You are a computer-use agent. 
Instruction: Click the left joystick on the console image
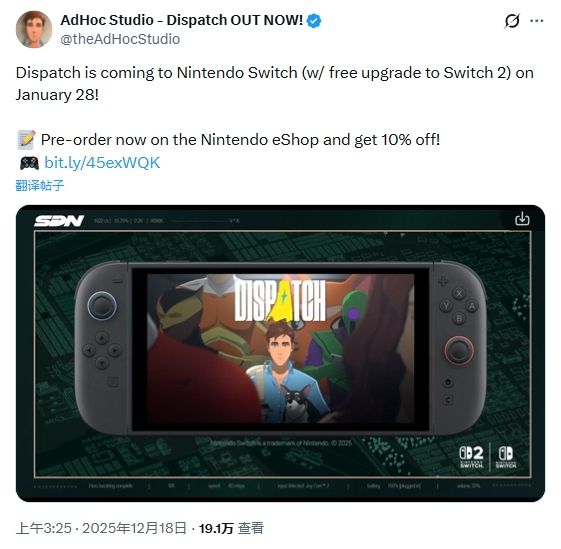point(102,305)
